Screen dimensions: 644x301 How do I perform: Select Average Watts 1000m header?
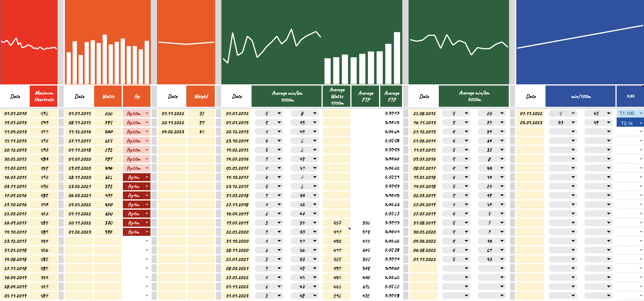(337, 96)
